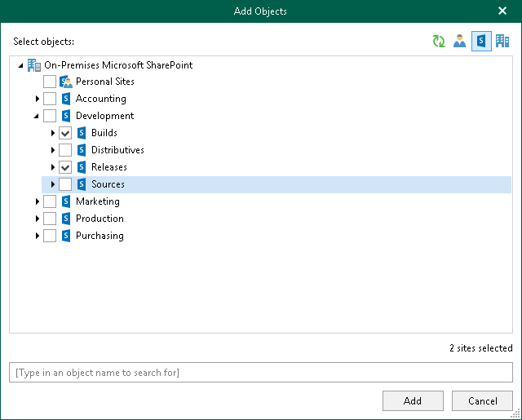The height and width of the screenshot is (420, 522).
Task: Click the Builds SharePoint site icon
Action: coord(82,133)
